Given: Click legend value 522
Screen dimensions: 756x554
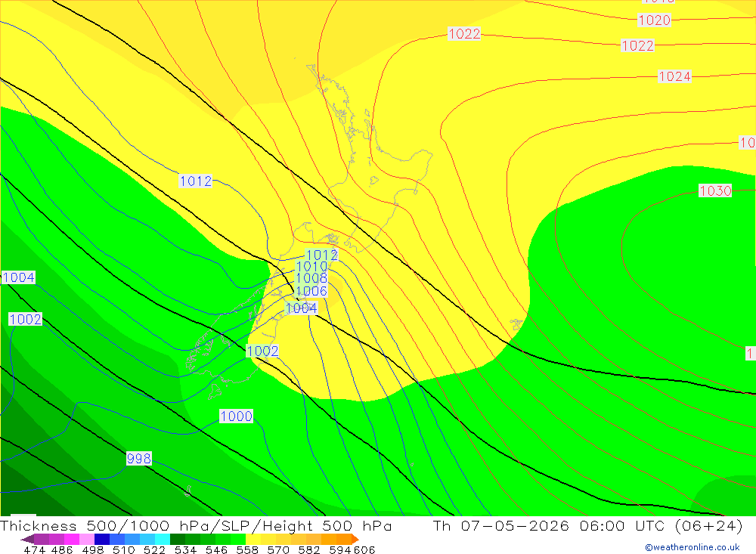Looking at the screenshot, I should coord(154,549).
